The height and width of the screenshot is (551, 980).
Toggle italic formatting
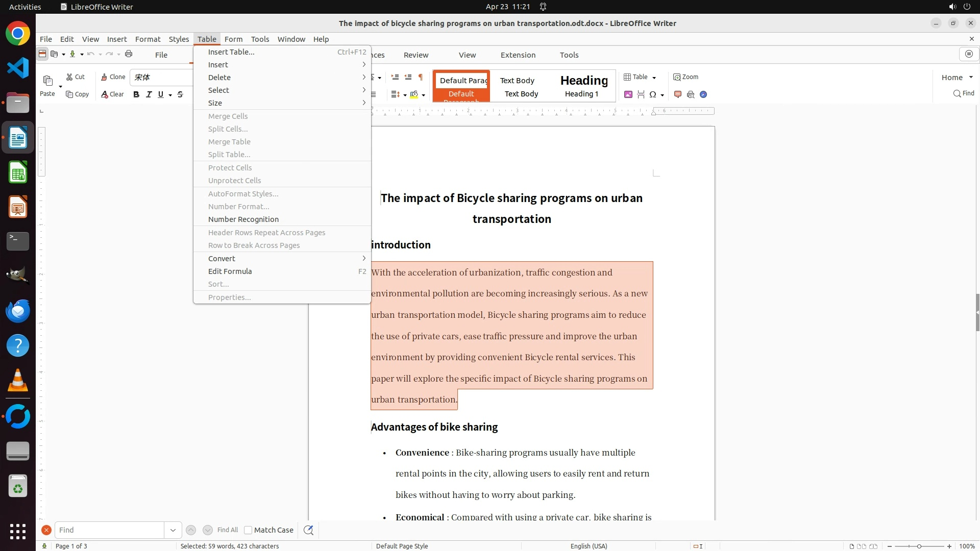149,94
